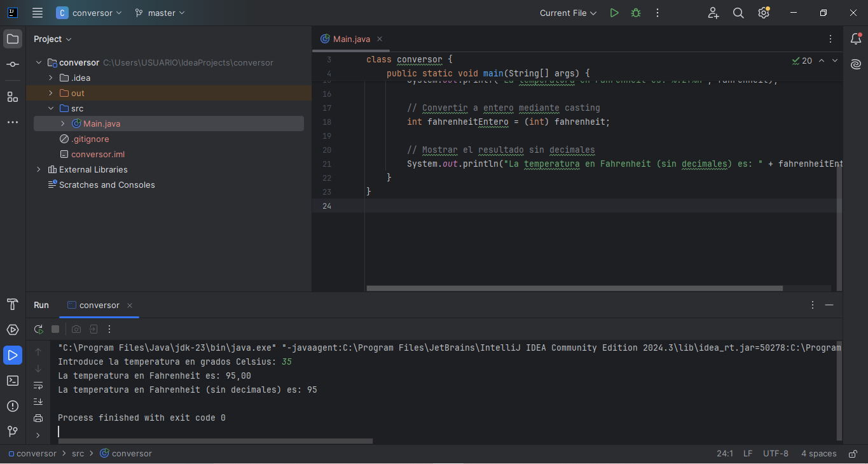Open the master branch dropdown
Viewport: 868px width, 464px height.
160,13
